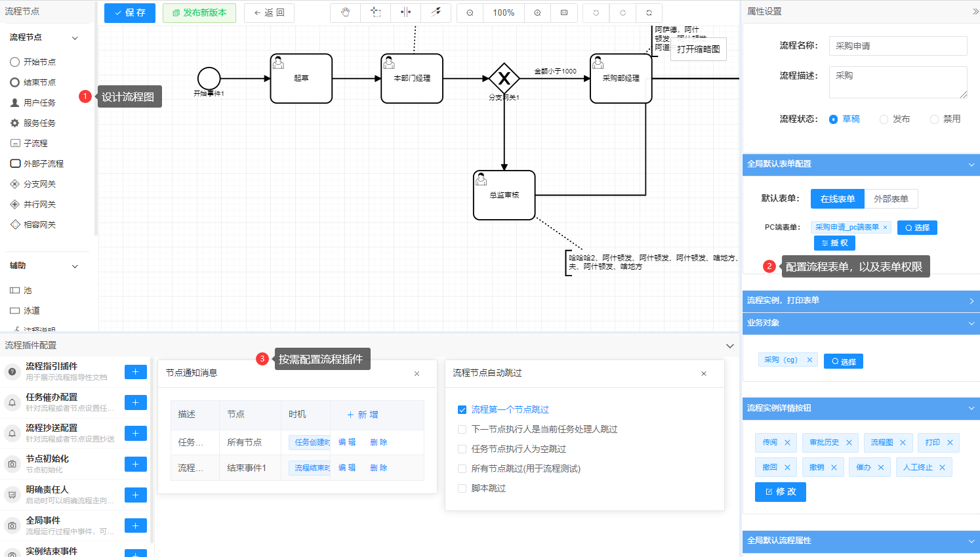Screen dimensions: 980x557
Task: Collapse the 辅助 palette group
Action: click(75, 266)
